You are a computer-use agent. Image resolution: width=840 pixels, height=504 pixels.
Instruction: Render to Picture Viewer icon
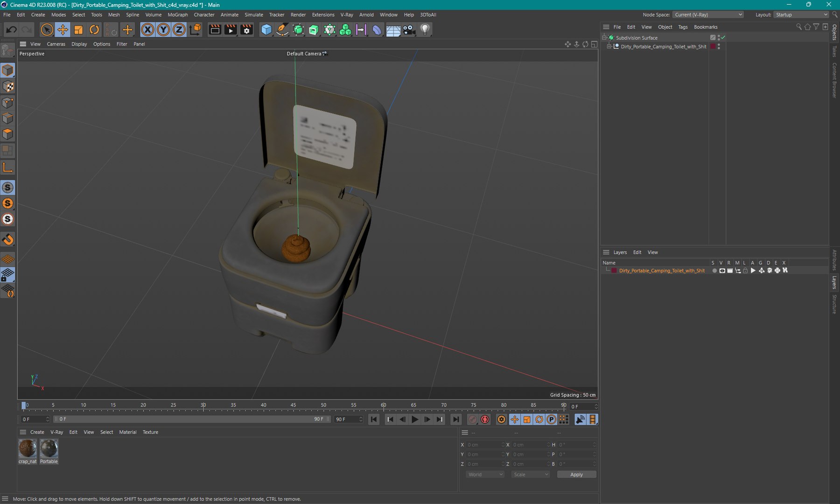pyautogui.click(x=231, y=30)
